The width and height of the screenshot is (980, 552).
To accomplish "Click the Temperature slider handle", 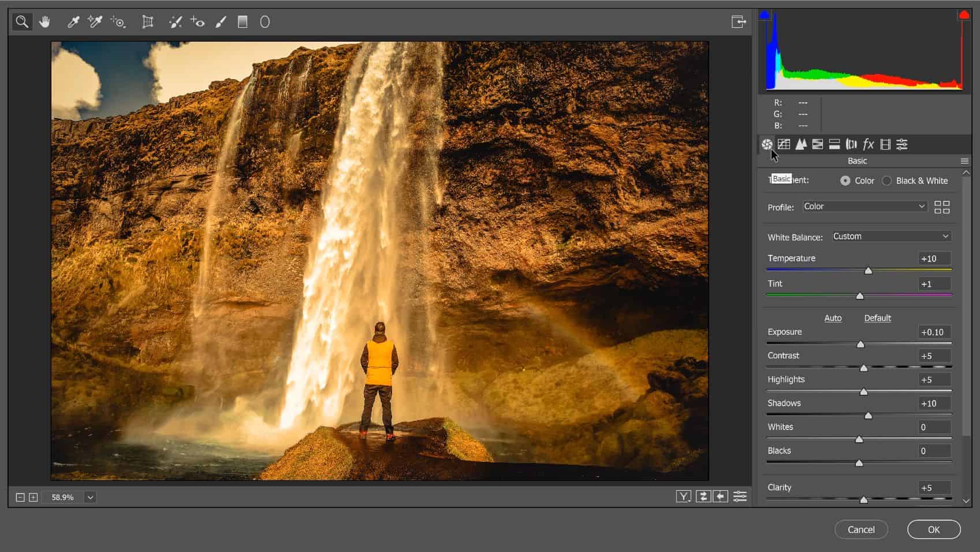I will 868,271.
